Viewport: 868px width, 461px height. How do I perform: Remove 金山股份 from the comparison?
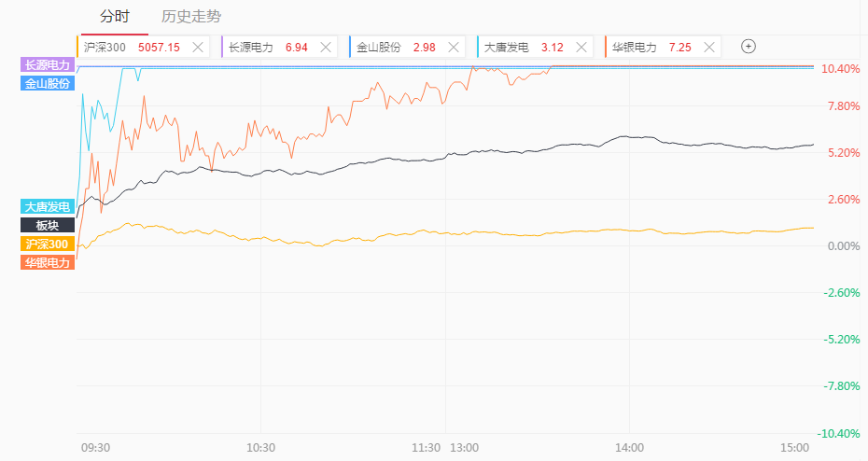coord(454,47)
